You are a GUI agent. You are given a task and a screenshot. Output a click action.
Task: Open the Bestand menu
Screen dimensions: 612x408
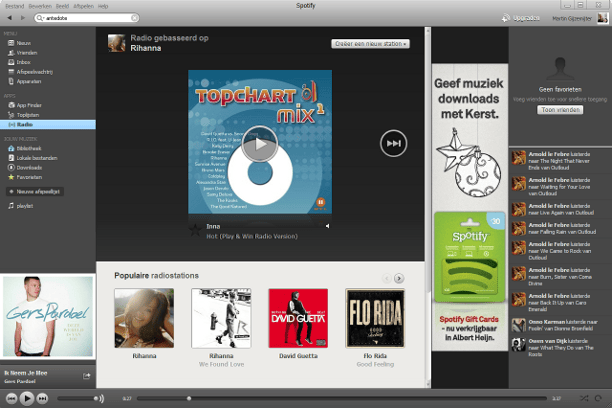(x=14, y=6)
